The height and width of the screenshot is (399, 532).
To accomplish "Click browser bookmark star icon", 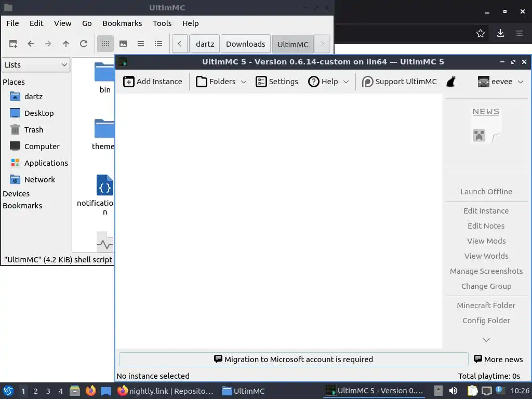I will click(481, 33).
